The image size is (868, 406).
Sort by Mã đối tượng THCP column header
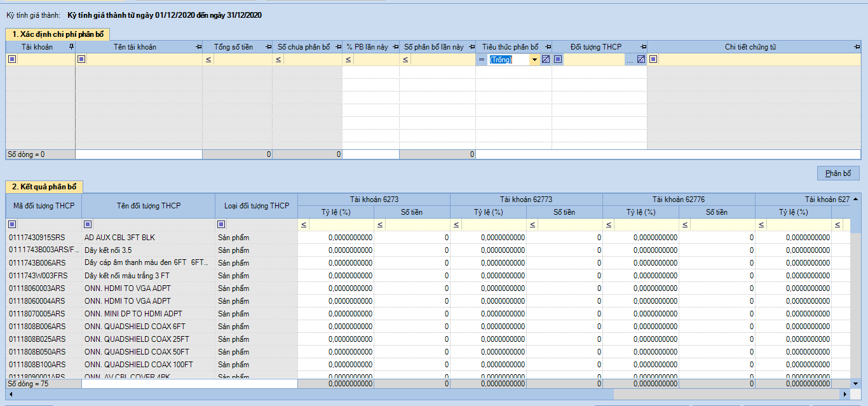coord(43,205)
